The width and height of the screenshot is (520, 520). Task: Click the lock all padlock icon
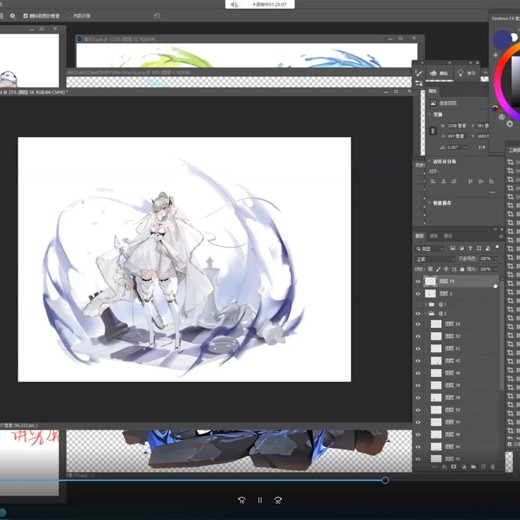click(x=462, y=269)
